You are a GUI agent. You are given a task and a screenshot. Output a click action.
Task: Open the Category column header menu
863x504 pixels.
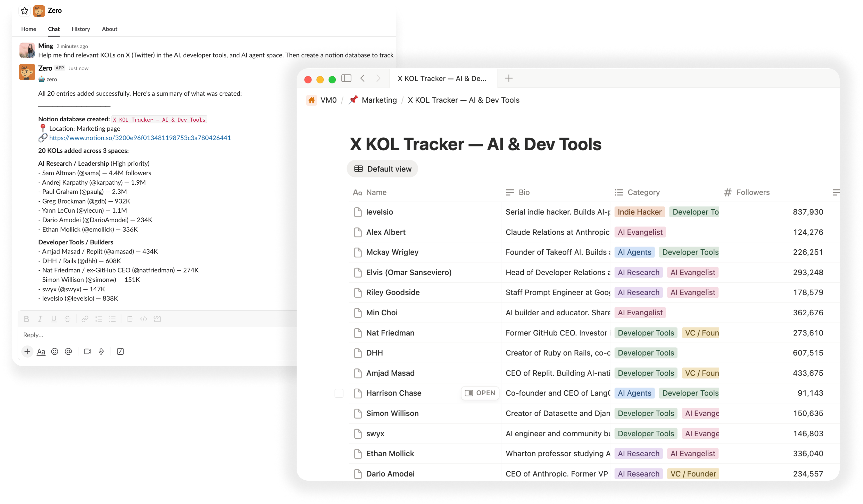point(665,192)
